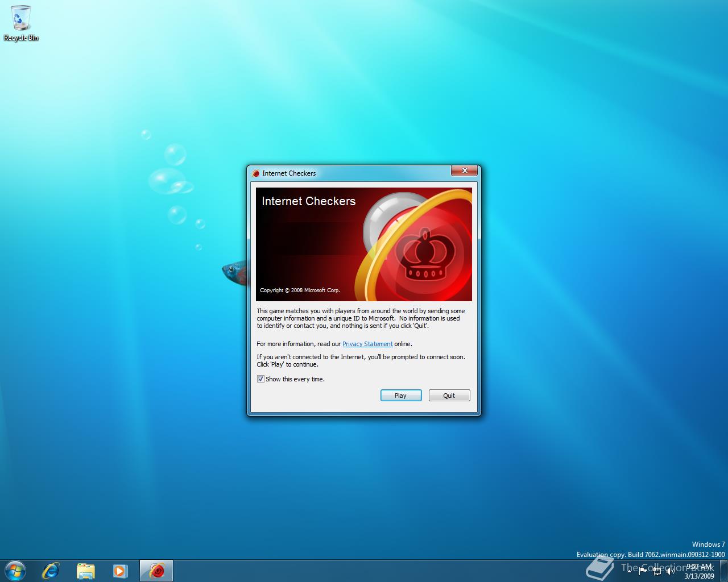Image resolution: width=728 pixels, height=582 pixels.
Task: Uncheck 'Show this every time' checkbox
Action: click(260, 379)
